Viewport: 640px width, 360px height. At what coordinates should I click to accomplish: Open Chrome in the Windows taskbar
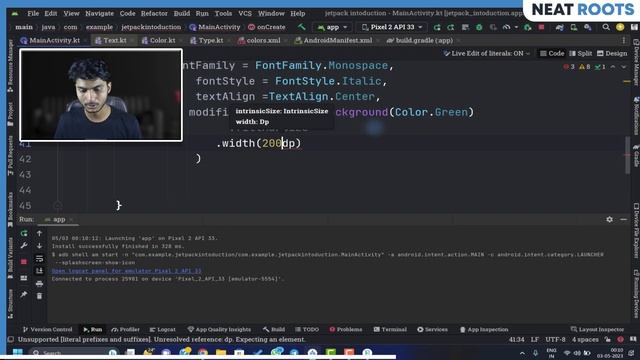coord(203,352)
